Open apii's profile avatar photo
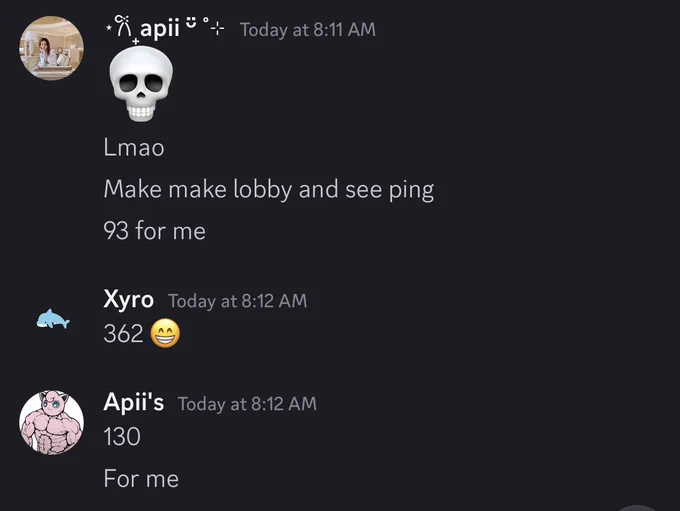680x511 pixels. 51,48
